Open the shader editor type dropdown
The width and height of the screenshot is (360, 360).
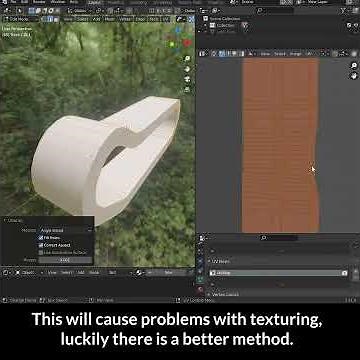coord(7,273)
